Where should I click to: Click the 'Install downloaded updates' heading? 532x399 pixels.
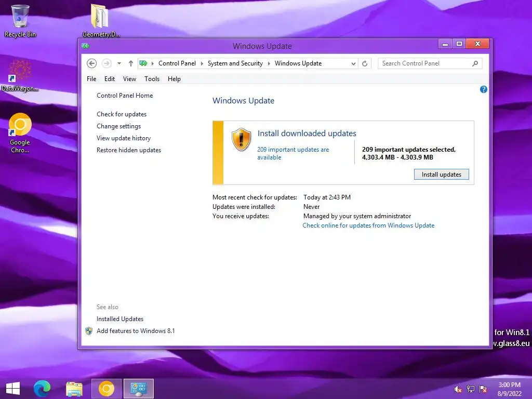tap(307, 134)
